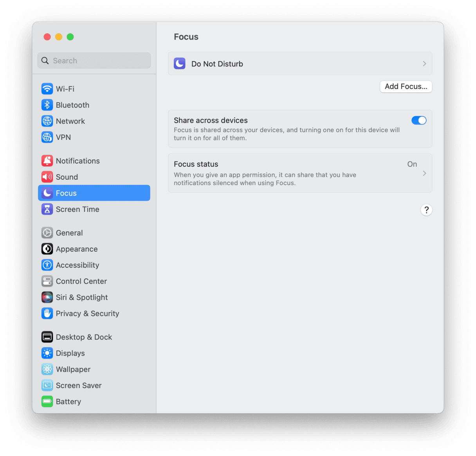Turn off Share across devices switch

(x=419, y=121)
